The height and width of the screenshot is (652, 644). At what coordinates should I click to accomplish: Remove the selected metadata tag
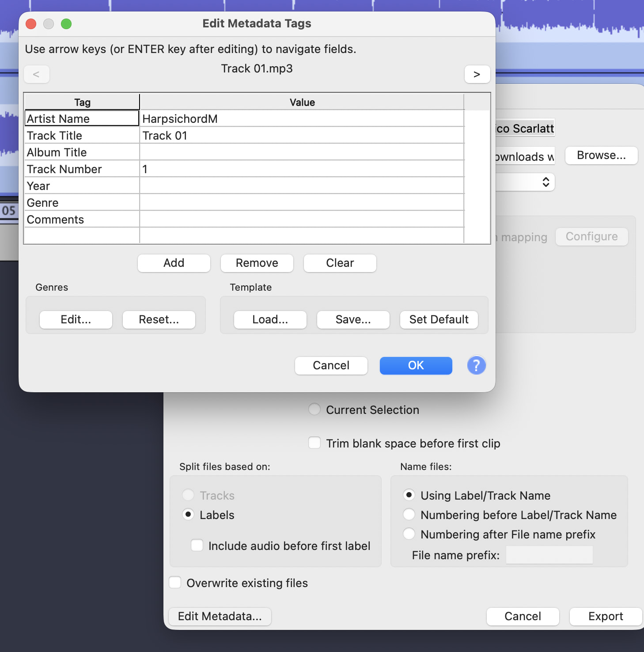(x=257, y=263)
